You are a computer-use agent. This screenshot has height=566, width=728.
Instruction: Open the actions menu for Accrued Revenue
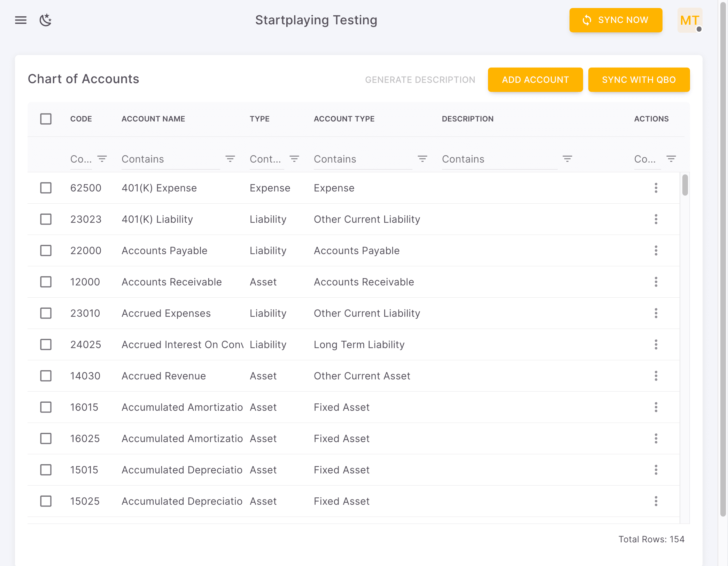tap(656, 376)
